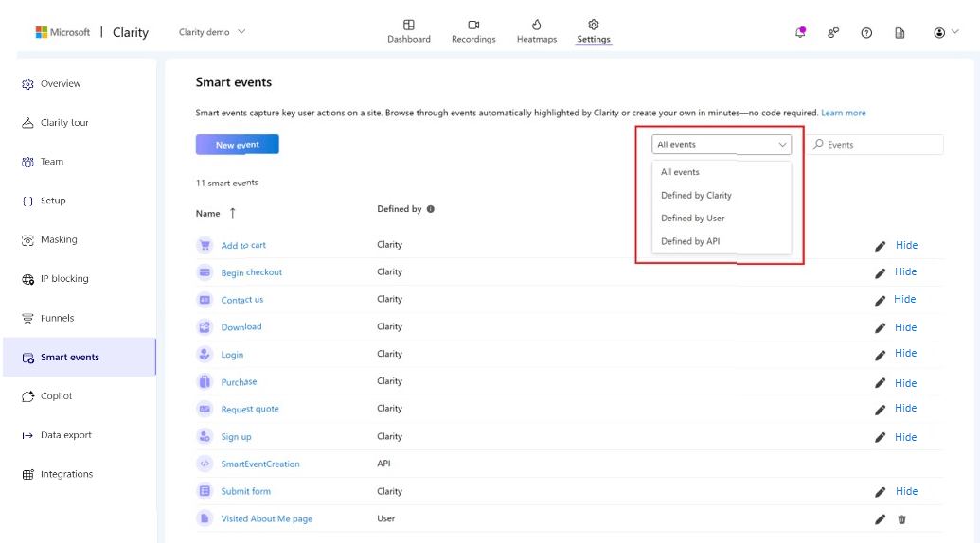Switch to the Heatmaps tab
The width and height of the screenshot is (980, 543).
[x=536, y=31]
